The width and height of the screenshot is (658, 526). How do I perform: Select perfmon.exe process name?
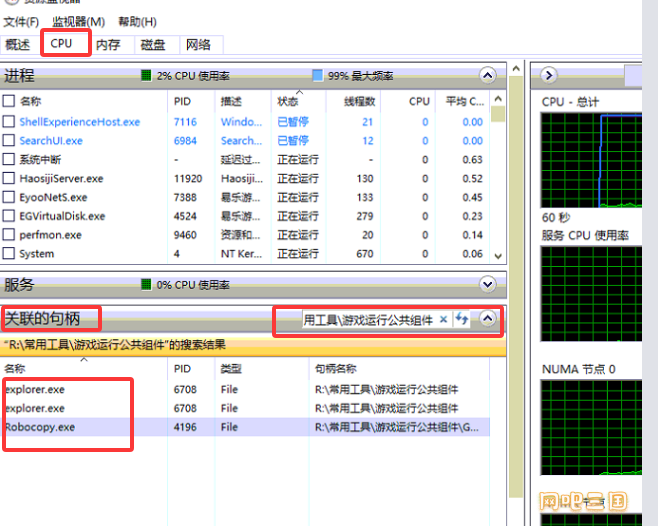coord(50,235)
